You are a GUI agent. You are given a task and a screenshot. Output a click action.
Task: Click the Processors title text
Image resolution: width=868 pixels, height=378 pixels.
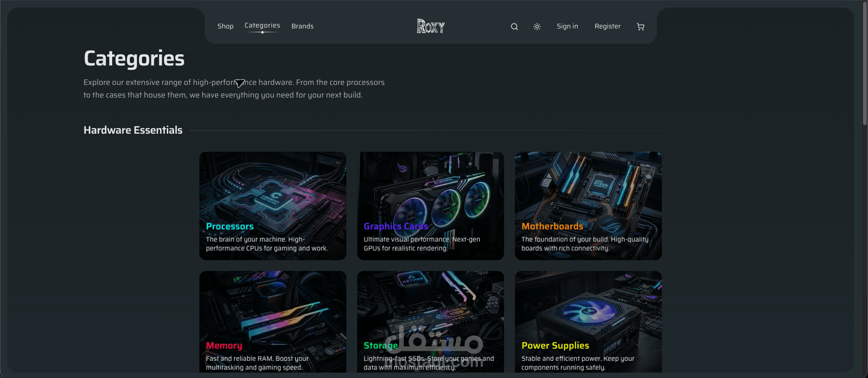[230, 226]
